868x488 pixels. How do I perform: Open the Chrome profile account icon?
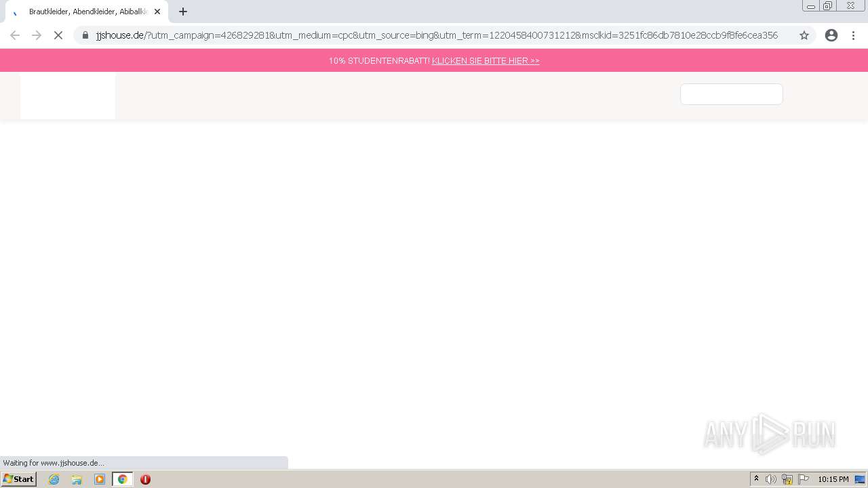pos(831,35)
